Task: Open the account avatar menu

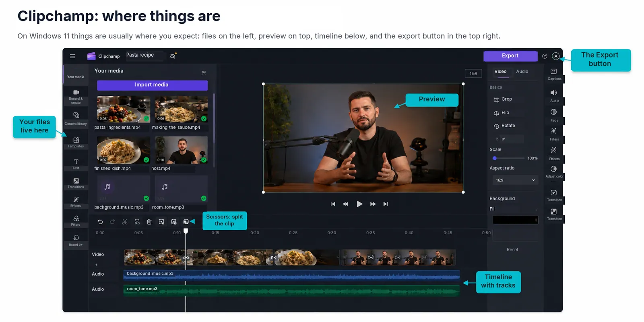Action: 555,56
